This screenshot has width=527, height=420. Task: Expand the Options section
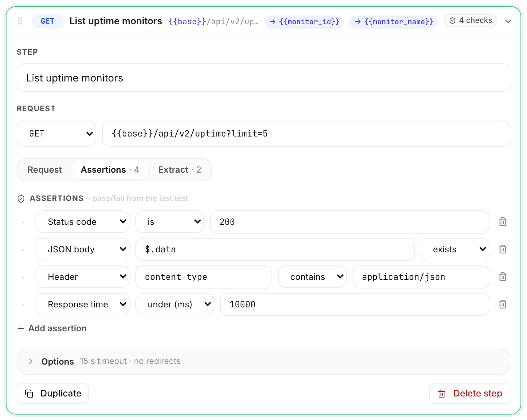point(263,361)
